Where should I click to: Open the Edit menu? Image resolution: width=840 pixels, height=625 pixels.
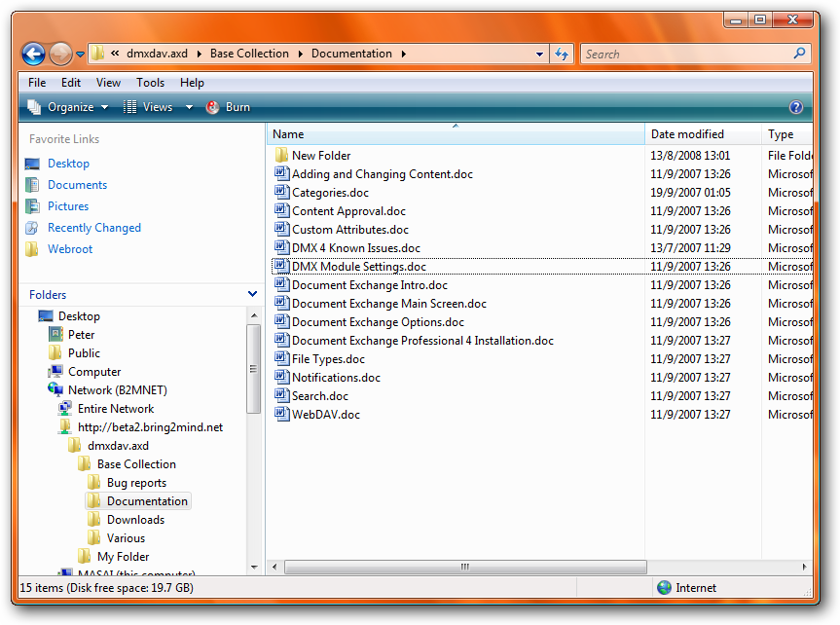pos(71,83)
